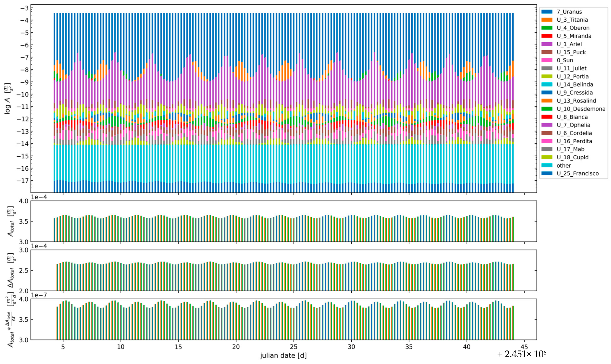This screenshot has width=611, height=364.
Task: Select the 'U_1_Ariel' legend label
Action: (569, 44)
